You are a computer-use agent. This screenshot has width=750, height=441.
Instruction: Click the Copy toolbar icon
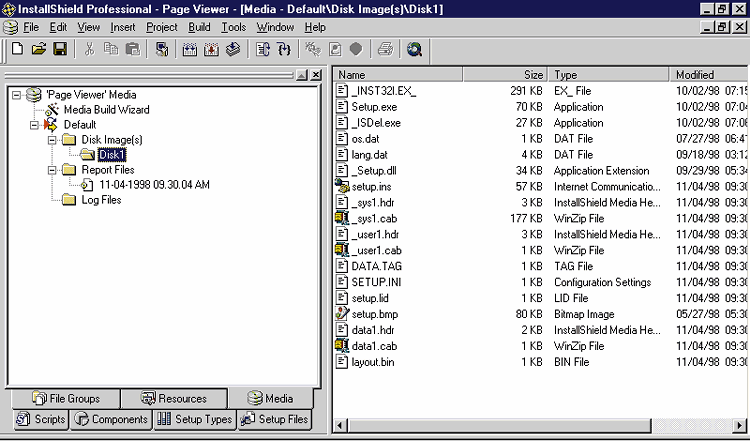(x=111, y=49)
